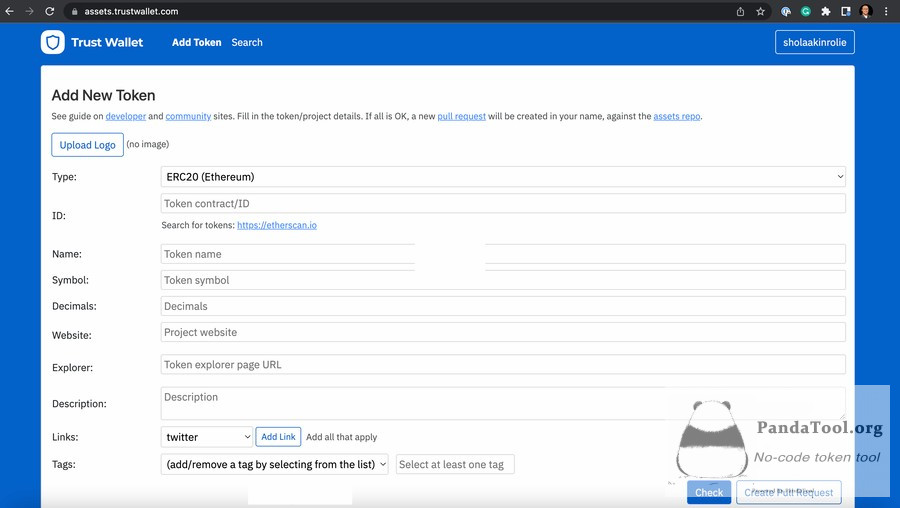
Task: Open the extensions puzzle icon
Action: (826, 11)
